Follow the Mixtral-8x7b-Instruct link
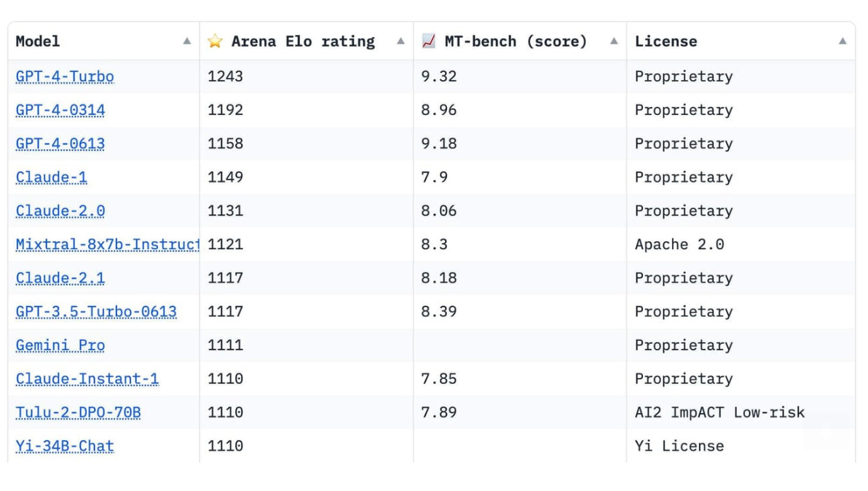 pos(107,245)
